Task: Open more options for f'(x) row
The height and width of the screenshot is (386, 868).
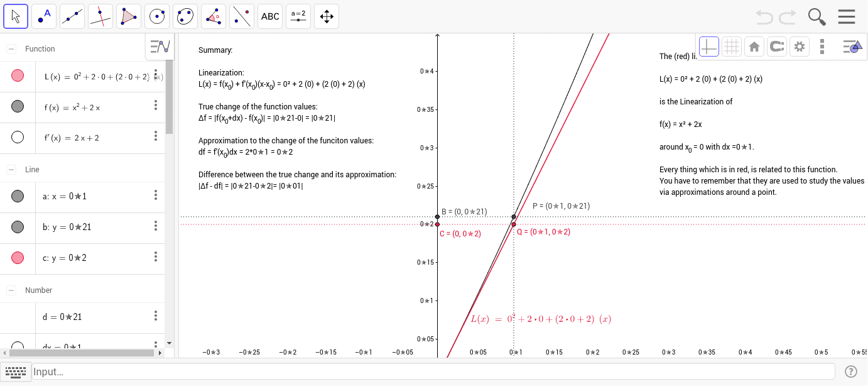Action: pos(156,136)
